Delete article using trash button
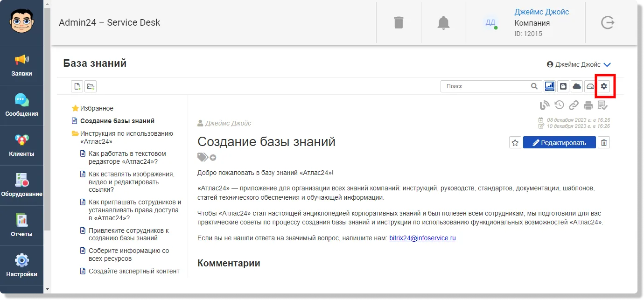Screen dimensions: 644x300 click(x=604, y=143)
